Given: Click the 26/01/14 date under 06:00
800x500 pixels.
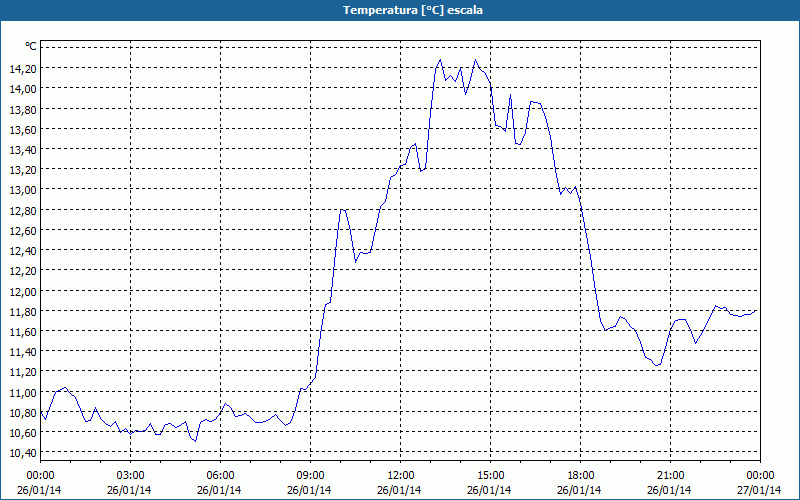Looking at the screenshot, I should 220,490.
